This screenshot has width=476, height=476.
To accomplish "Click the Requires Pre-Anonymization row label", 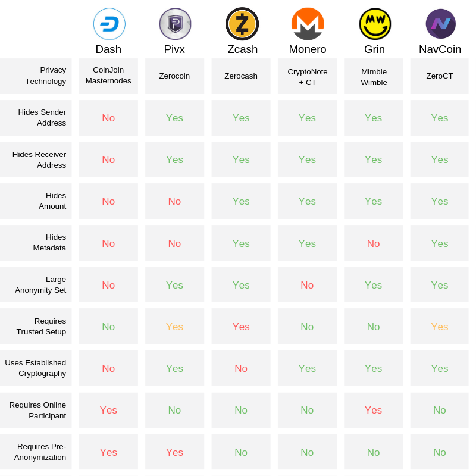I will point(40,452).
